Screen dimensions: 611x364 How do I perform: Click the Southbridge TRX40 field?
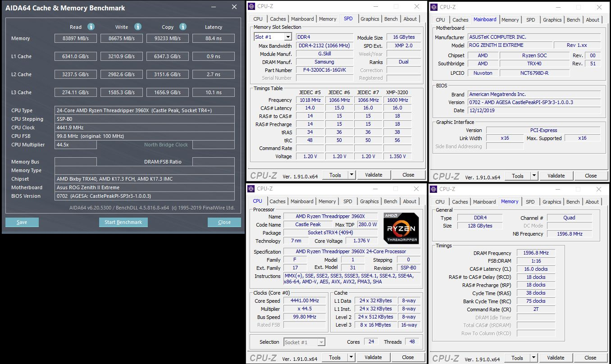[533, 64]
